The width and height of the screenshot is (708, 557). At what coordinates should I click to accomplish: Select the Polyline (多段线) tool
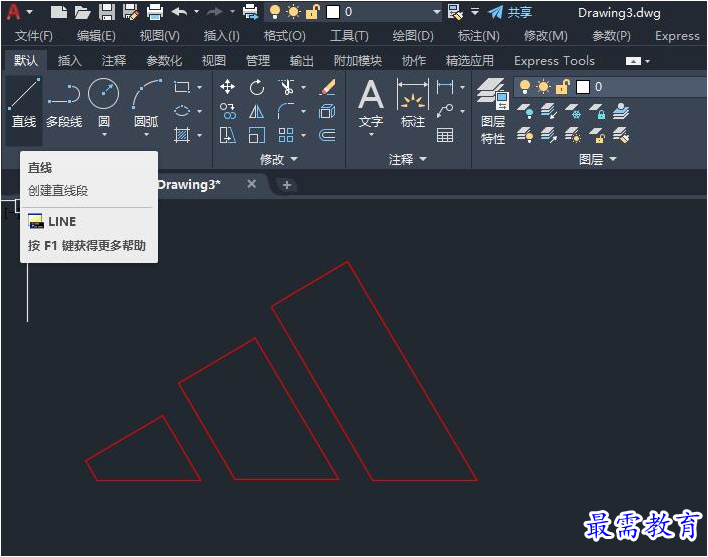(x=64, y=105)
